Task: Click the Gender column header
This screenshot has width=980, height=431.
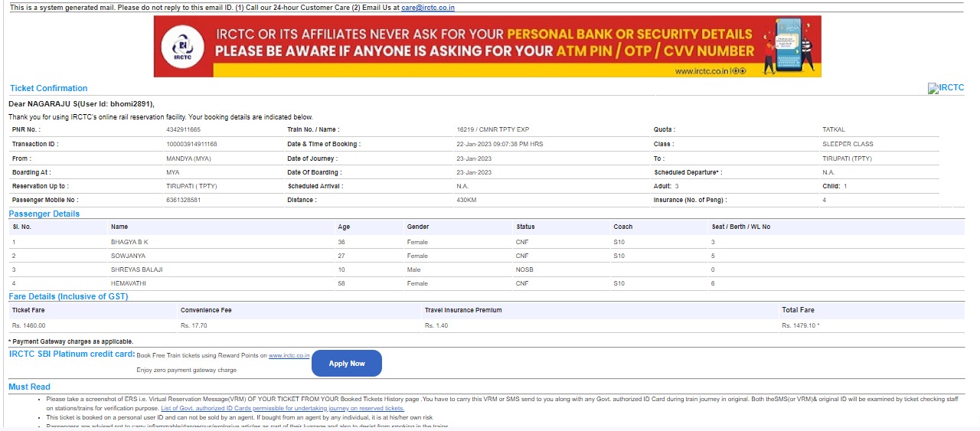Action: click(x=418, y=227)
